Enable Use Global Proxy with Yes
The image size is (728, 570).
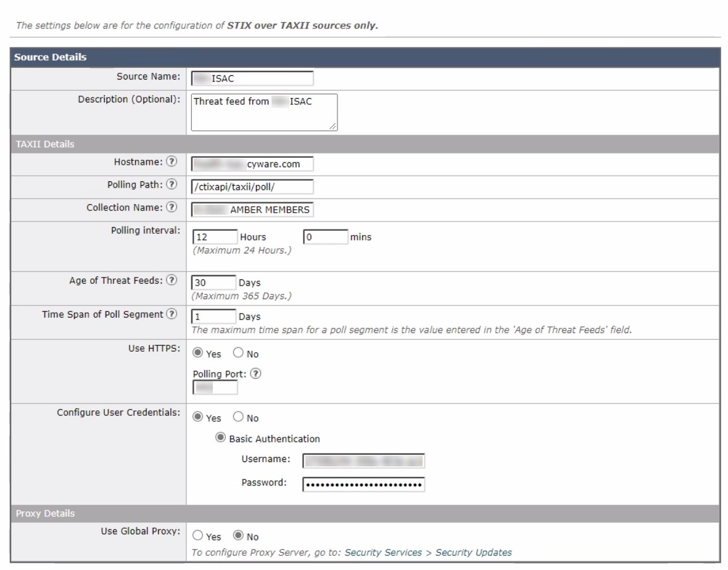click(x=197, y=535)
